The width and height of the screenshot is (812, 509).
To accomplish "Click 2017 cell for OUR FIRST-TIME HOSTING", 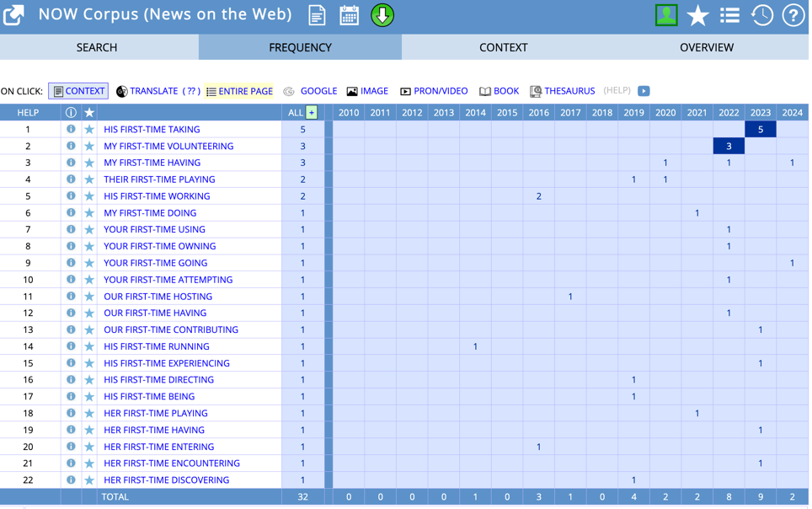I will (570, 297).
